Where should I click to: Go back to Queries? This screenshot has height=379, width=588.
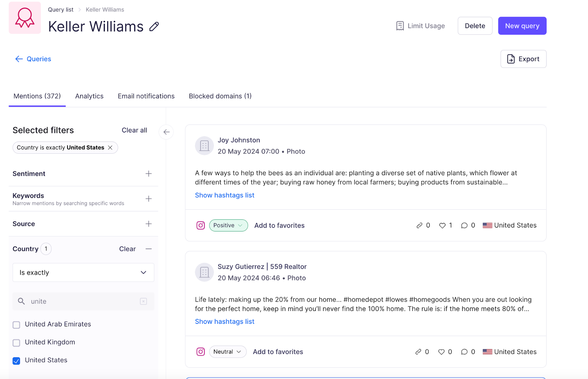(x=39, y=59)
